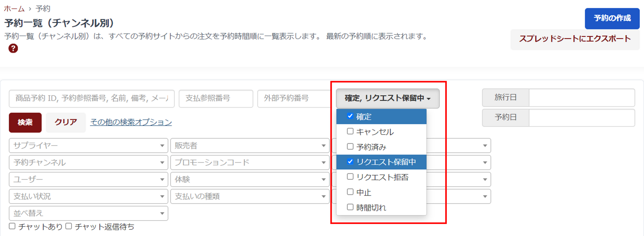Expand the 予約チャンネル dropdown

point(88,163)
